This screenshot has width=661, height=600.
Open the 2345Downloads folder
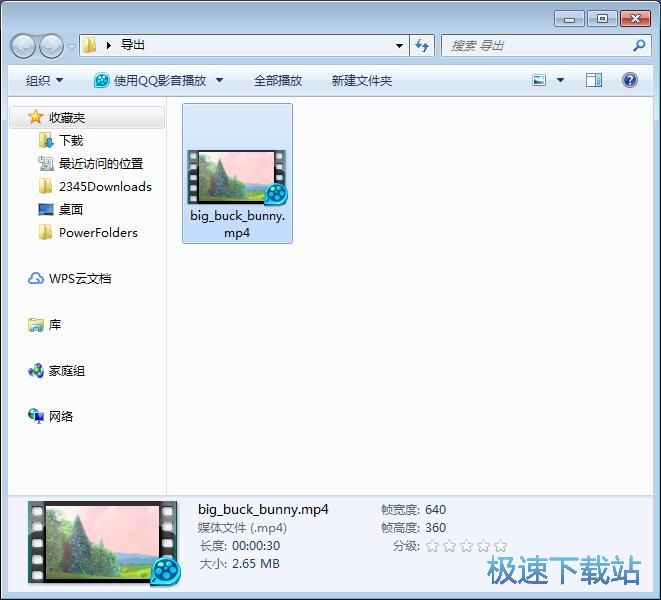105,186
